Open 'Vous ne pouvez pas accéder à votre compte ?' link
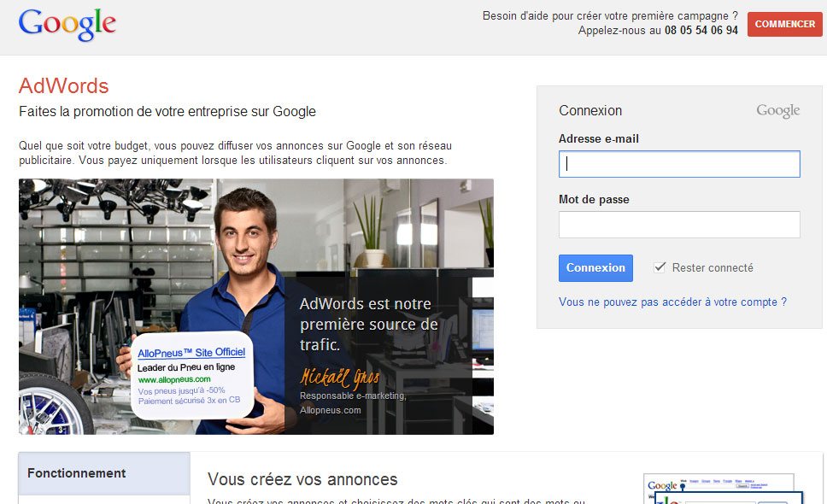 [672, 302]
